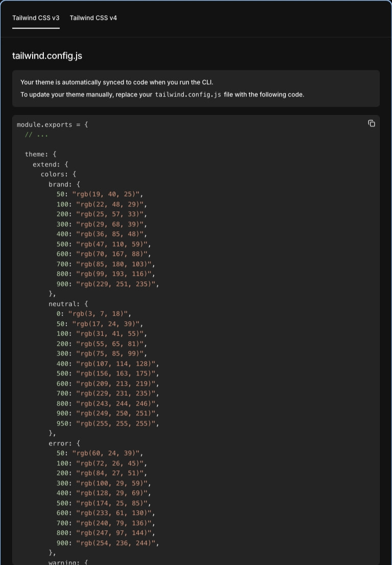
Task: Click the neutral 100 value rgb(31, 41, 55)
Action: (109, 334)
